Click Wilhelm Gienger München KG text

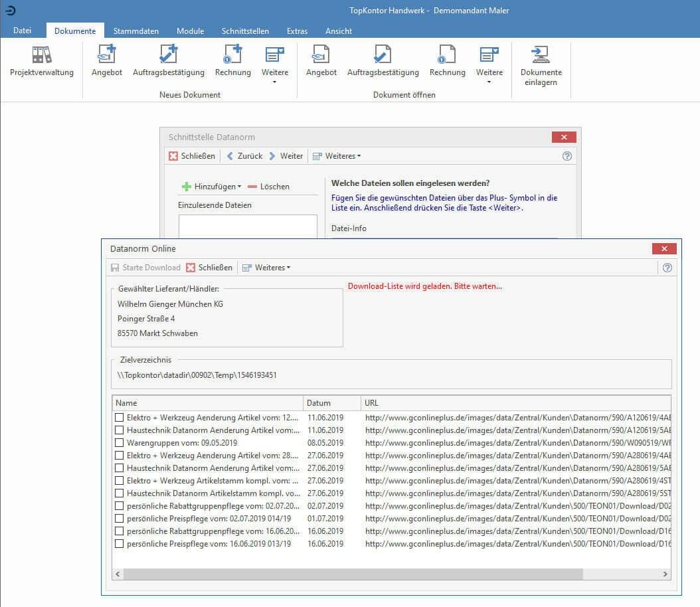tap(170, 304)
